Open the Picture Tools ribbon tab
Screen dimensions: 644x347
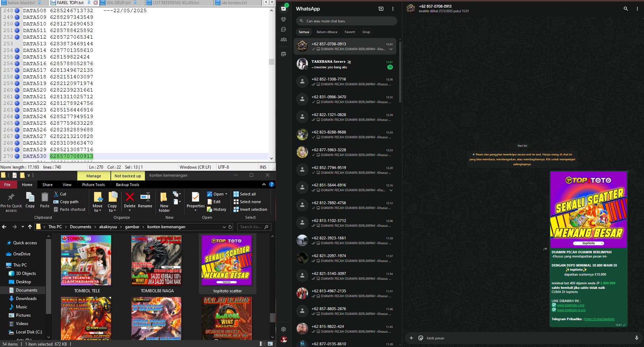[93, 185]
